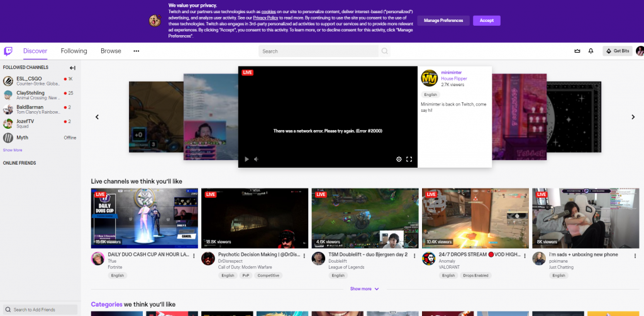This screenshot has height=316, width=644.
Task: Open notifications bell icon
Action: [591, 52]
